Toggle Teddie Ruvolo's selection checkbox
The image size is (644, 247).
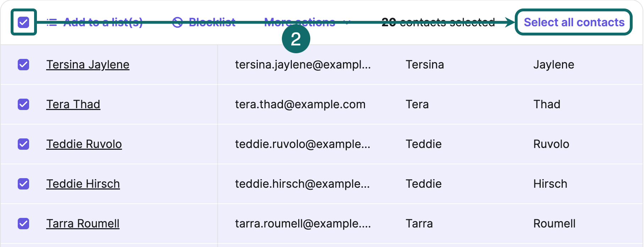tap(23, 144)
